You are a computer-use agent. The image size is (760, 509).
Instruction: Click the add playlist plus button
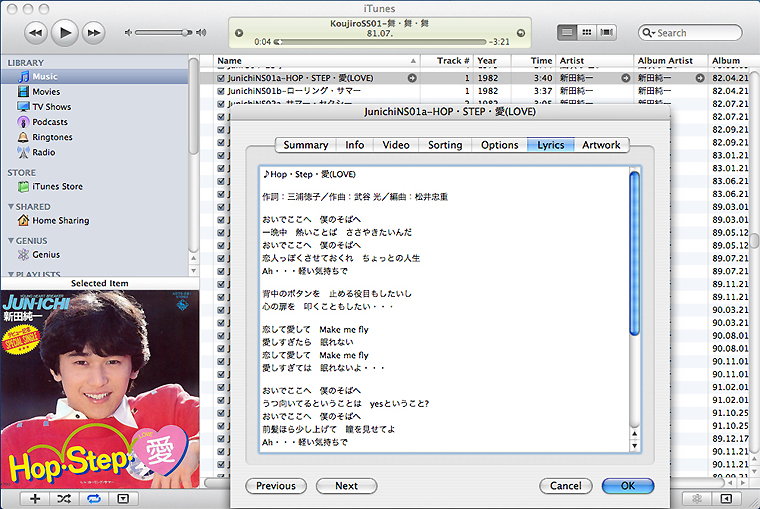click(35, 498)
